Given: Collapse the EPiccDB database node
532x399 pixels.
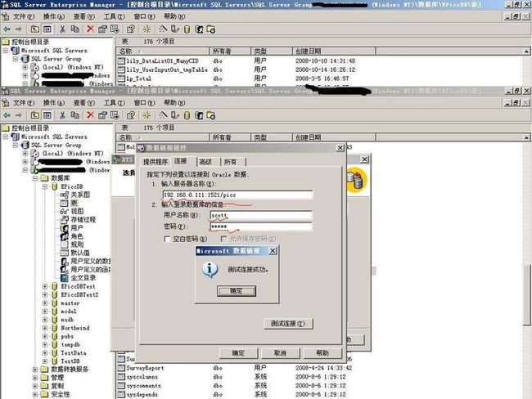Looking at the screenshot, I should click(x=45, y=186).
